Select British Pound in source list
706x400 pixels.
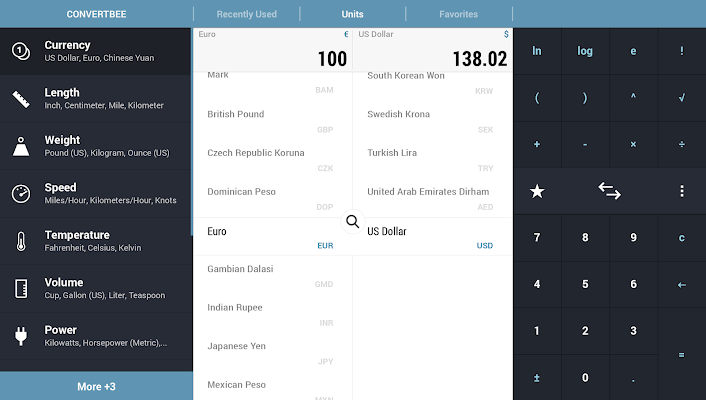272,121
